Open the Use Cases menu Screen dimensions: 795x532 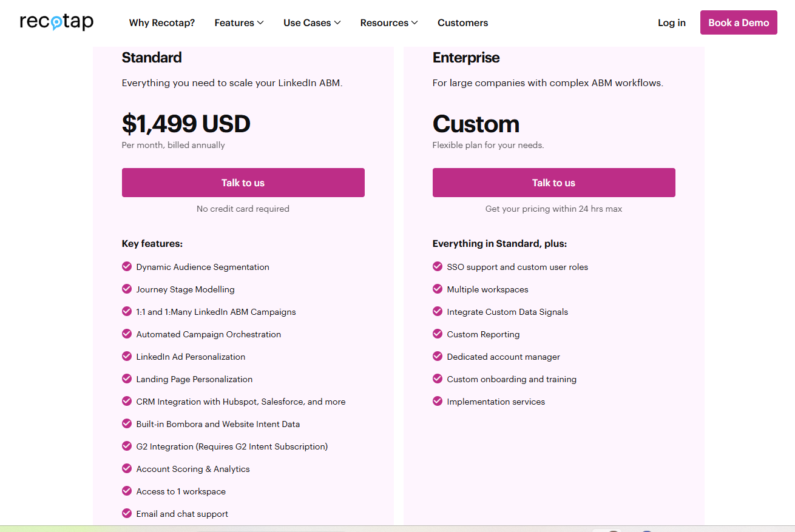tap(311, 22)
